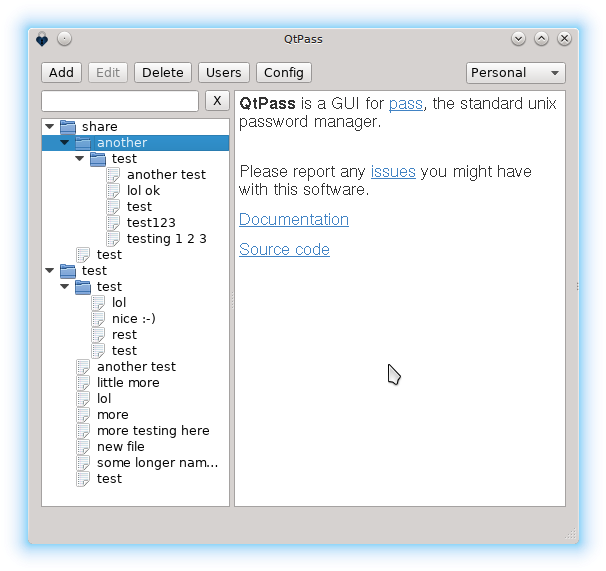Open the Source code link
Image resolution: width=606 pixels, height=571 pixels.
(x=284, y=249)
